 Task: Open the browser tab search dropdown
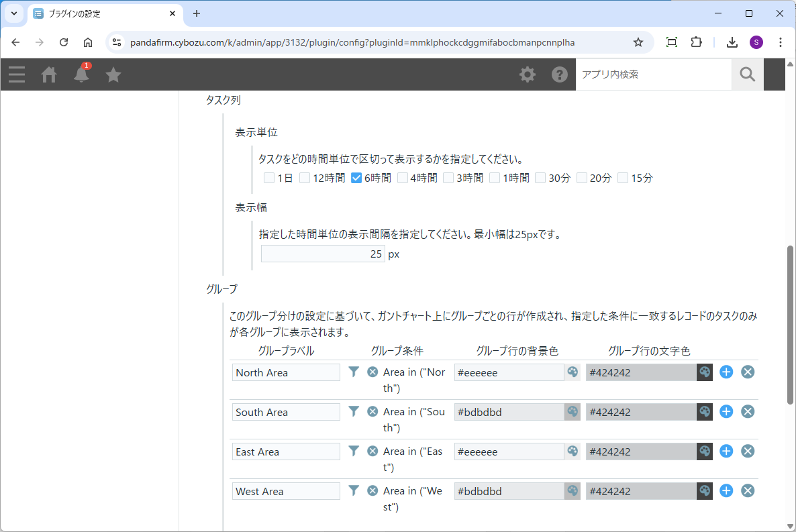click(13, 13)
